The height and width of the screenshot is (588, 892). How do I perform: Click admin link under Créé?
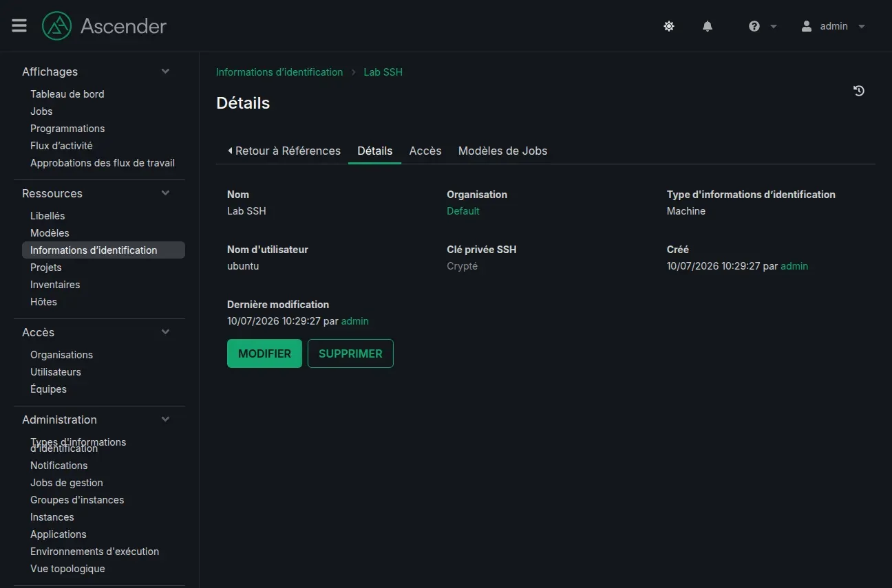(794, 266)
